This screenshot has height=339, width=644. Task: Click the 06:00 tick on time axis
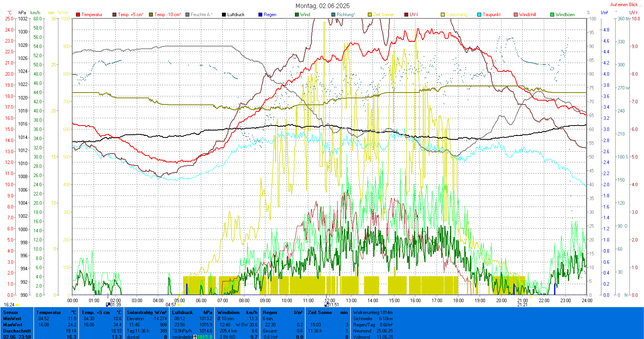click(201, 301)
